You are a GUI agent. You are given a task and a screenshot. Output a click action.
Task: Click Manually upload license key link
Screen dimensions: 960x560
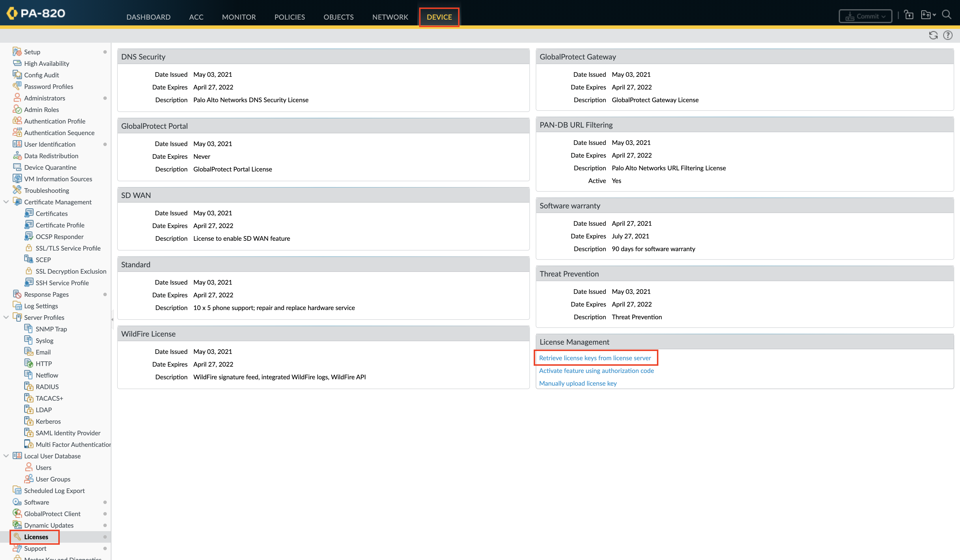coord(578,383)
